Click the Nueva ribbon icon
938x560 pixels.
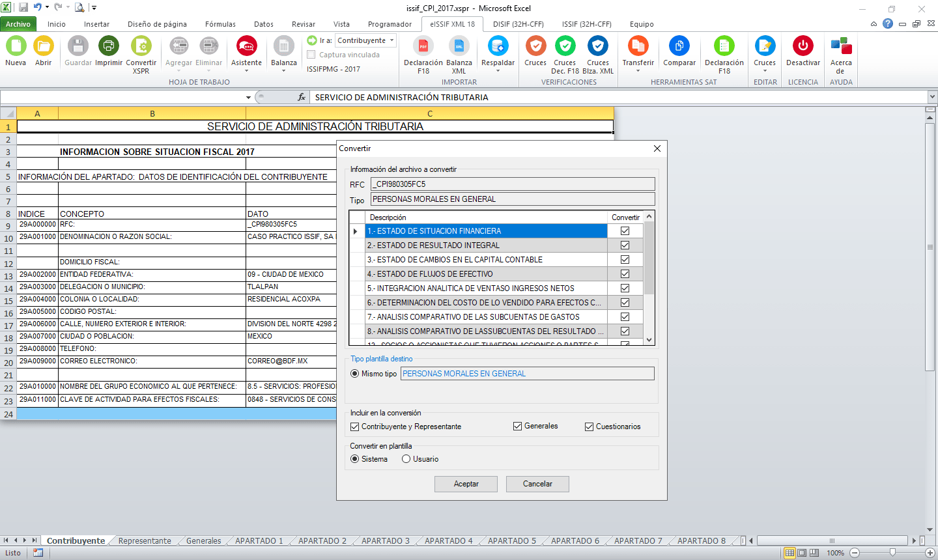coord(16,46)
